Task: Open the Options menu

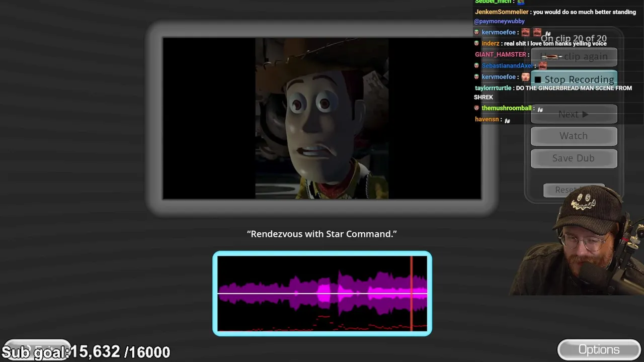Action: coord(599,350)
